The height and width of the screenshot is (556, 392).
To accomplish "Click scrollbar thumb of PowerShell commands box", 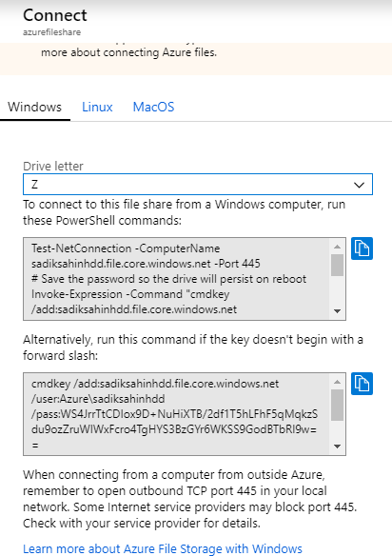I will point(337,265).
